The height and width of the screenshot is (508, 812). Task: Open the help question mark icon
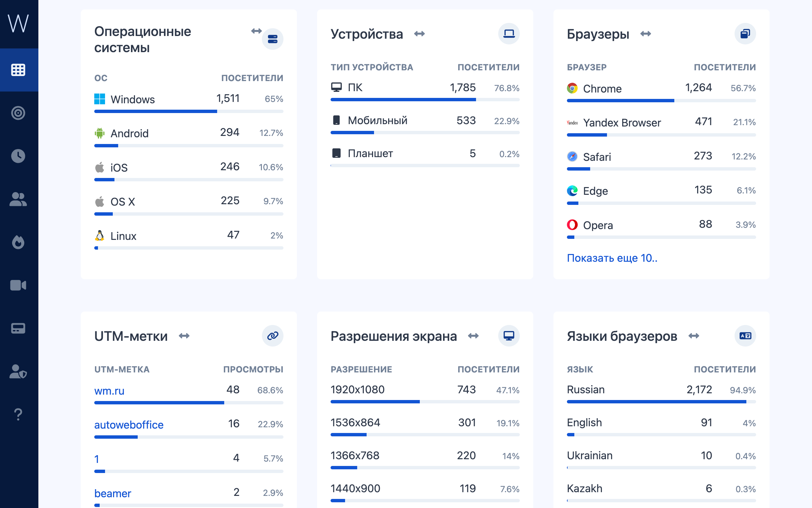(18, 414)
